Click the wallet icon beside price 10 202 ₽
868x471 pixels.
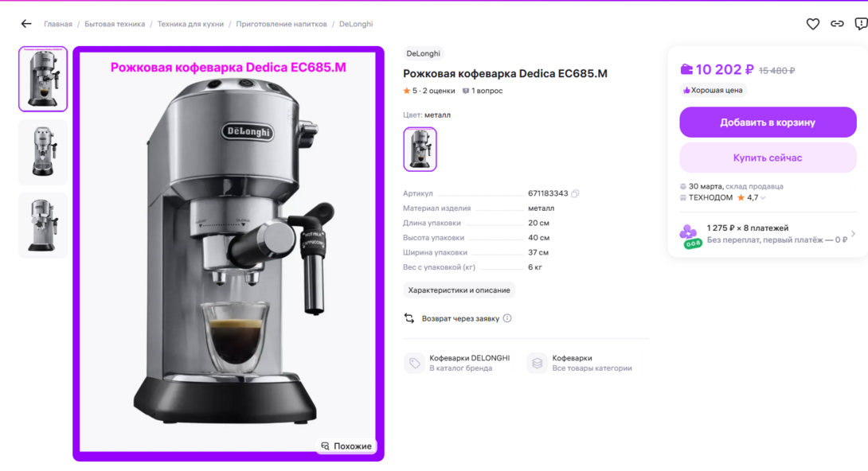686,69
